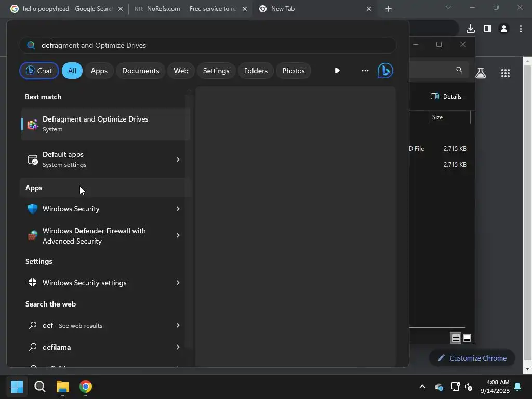This screenshot has height=399, width=532.
Task: Expand the defilama web result chevron
Action: click(x=178, y=347)
